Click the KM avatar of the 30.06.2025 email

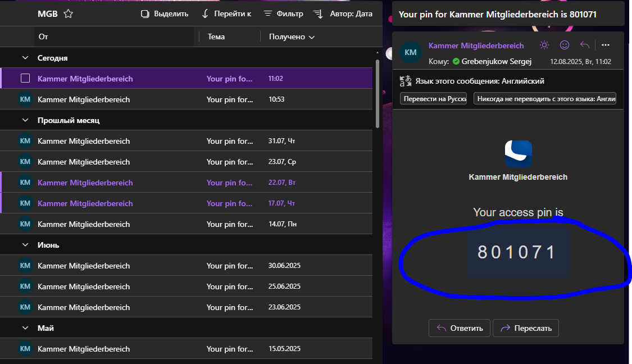click(25, 266)
